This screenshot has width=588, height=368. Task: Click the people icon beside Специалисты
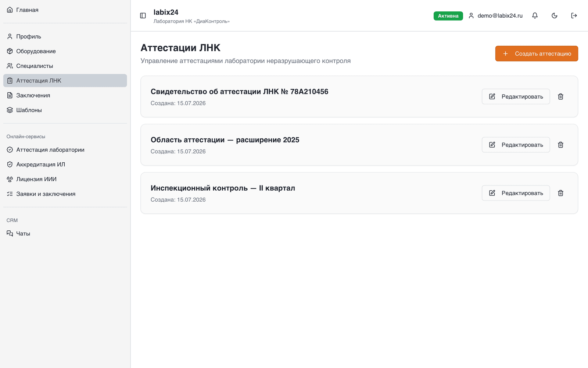tap(10, 66)
